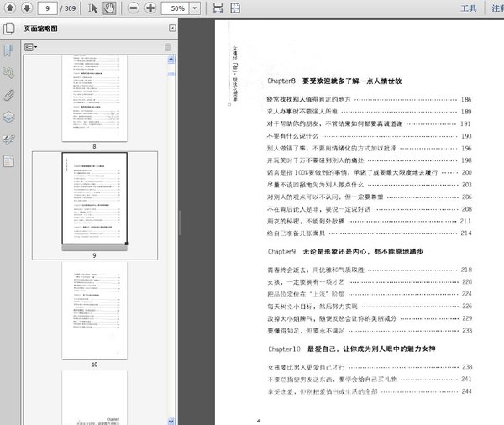This screenshot has width=504, height=425.
Task: Click the TOC entry with page 244
Action: click(370, 392)
